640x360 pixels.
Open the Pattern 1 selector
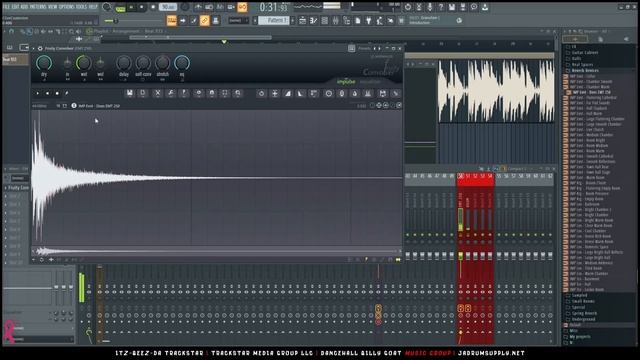[273, 20]
